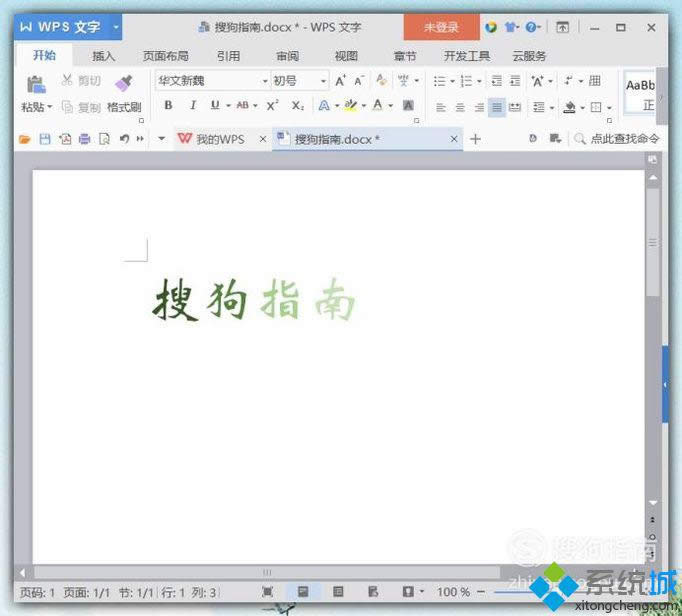Open the 插入 (Insert) ribbon tab

[103, 56]
